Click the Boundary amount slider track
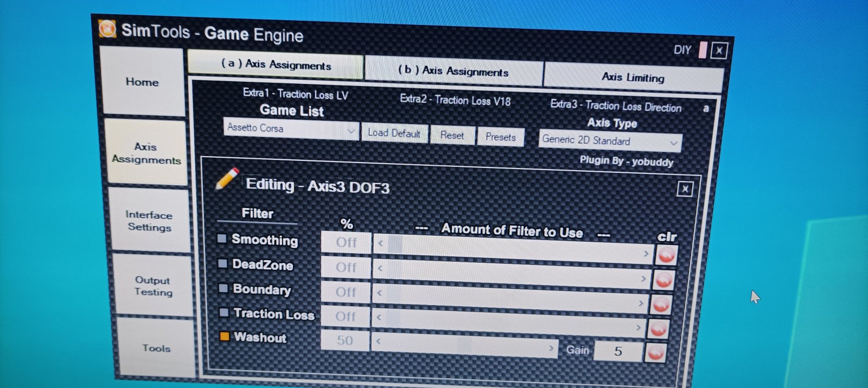868x388 pixels. tap(509, 298)
